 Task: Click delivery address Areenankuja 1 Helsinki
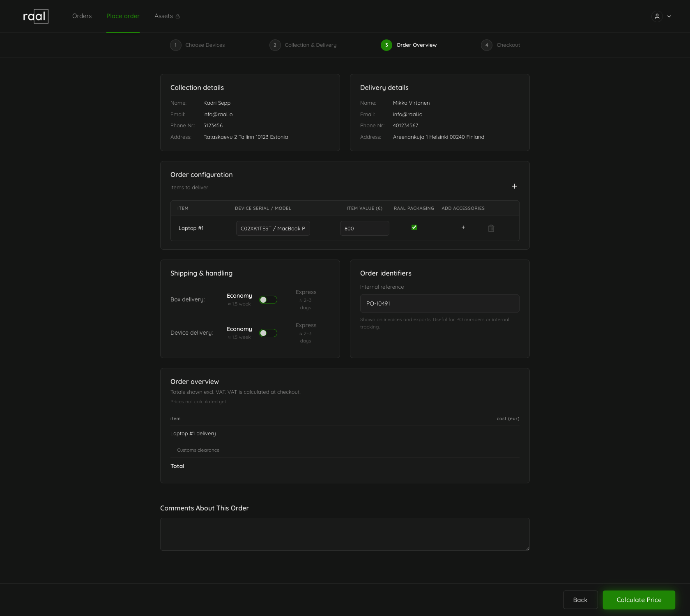coord(439,137)
